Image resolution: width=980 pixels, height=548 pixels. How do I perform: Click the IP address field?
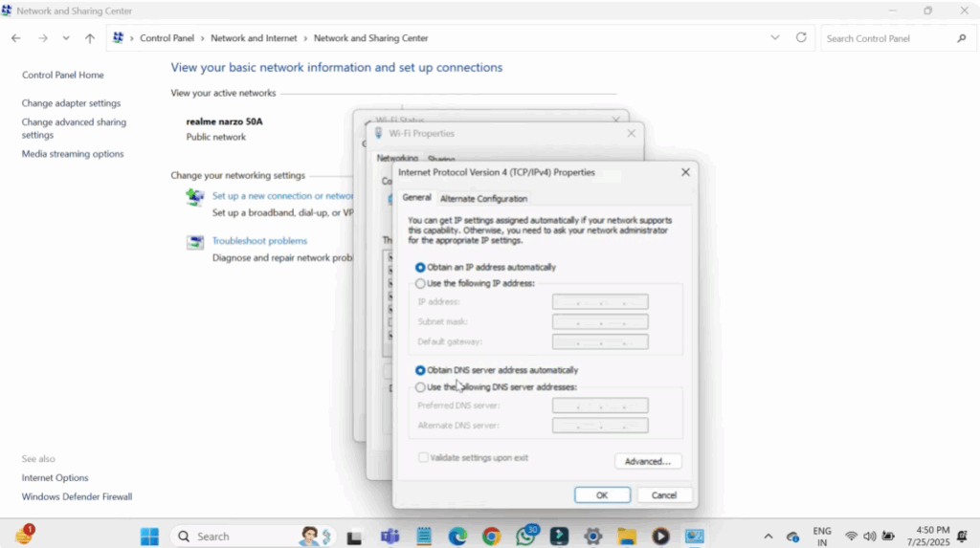click(600, 302)
